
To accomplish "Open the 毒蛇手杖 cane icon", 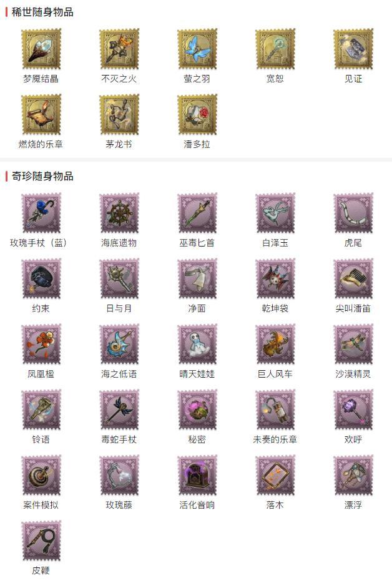I will point(119,409).
